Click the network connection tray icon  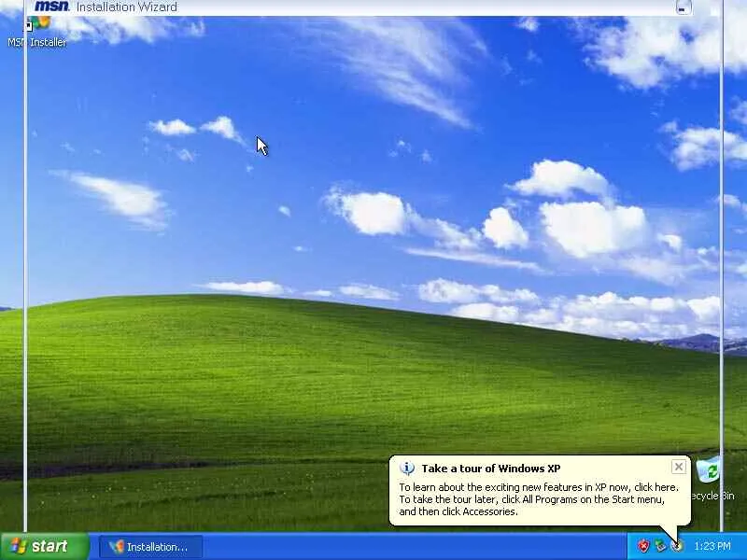[x=660, y=546]
